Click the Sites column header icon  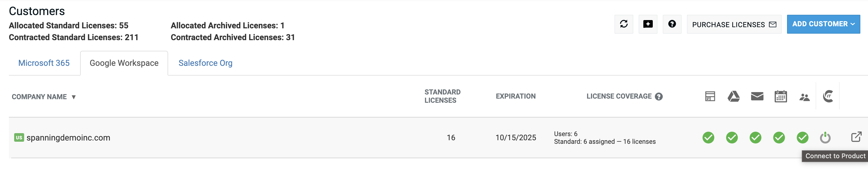coord(710,97)
